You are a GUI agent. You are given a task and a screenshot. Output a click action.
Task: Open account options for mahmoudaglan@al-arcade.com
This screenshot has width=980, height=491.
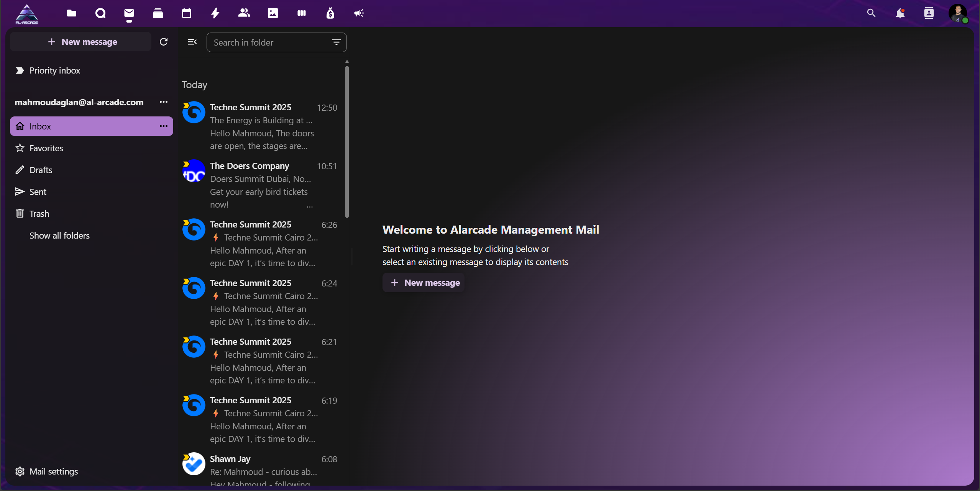coord(164,102)
